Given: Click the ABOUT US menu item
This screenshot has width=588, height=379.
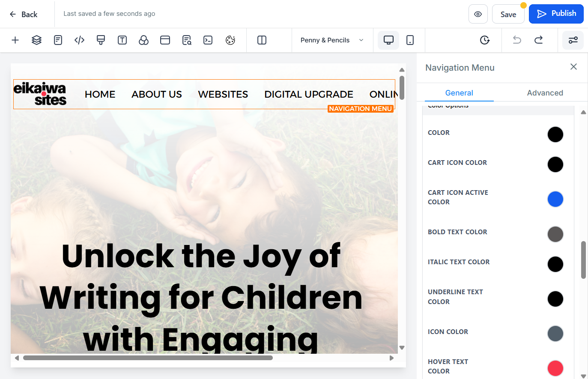Looking at the screenshot, I should coord(157,94).
